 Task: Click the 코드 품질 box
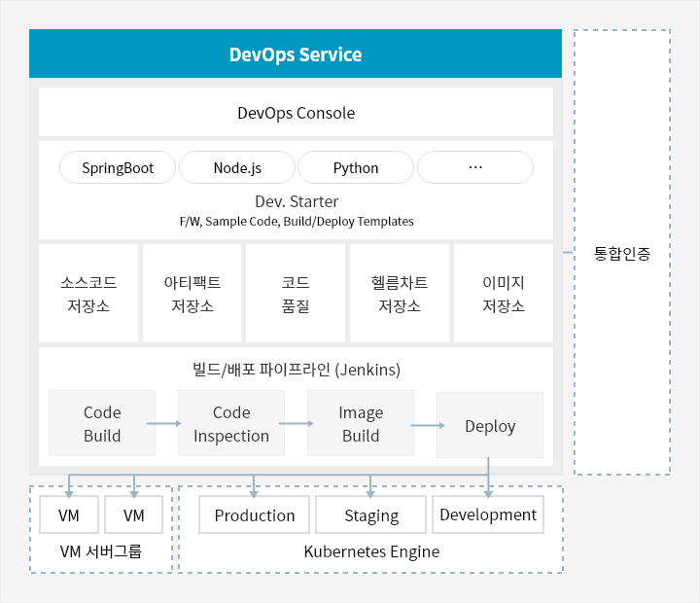pyautogui.click(x=296, y=294)
